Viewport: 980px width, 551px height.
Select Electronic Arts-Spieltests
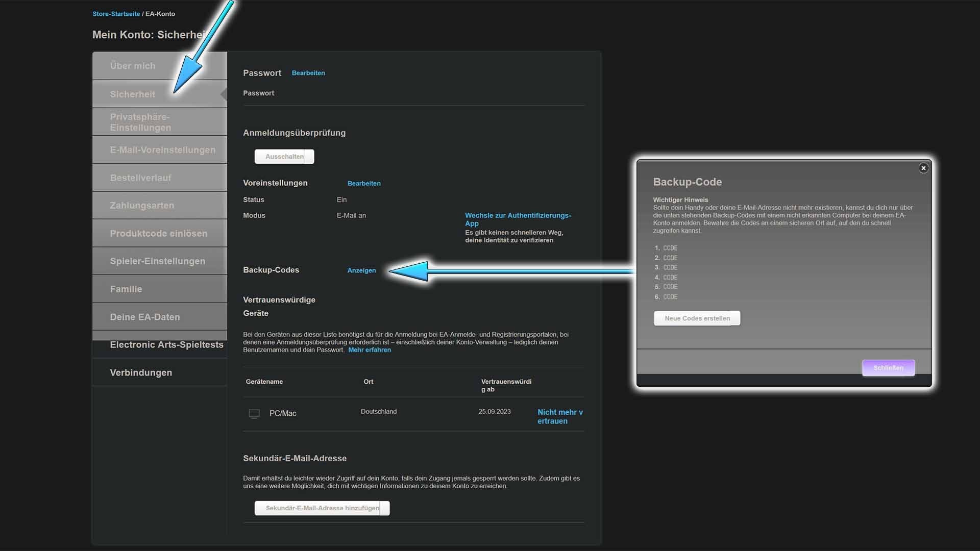click(x=166, y=344)
